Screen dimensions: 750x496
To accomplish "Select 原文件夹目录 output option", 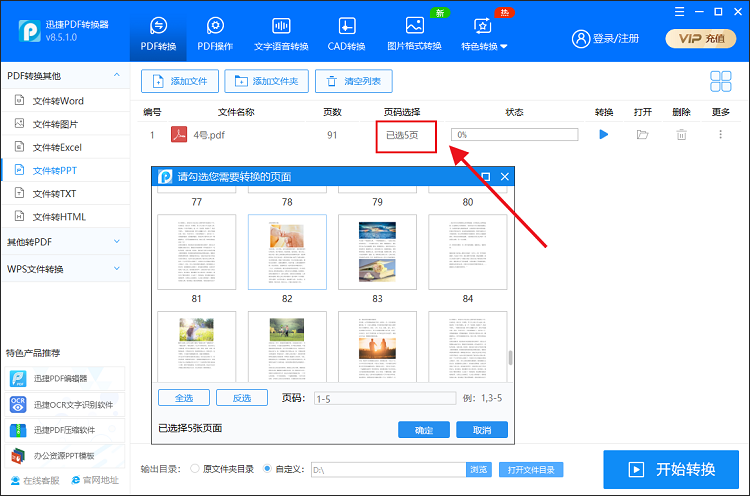I will [x=194, y=469].
